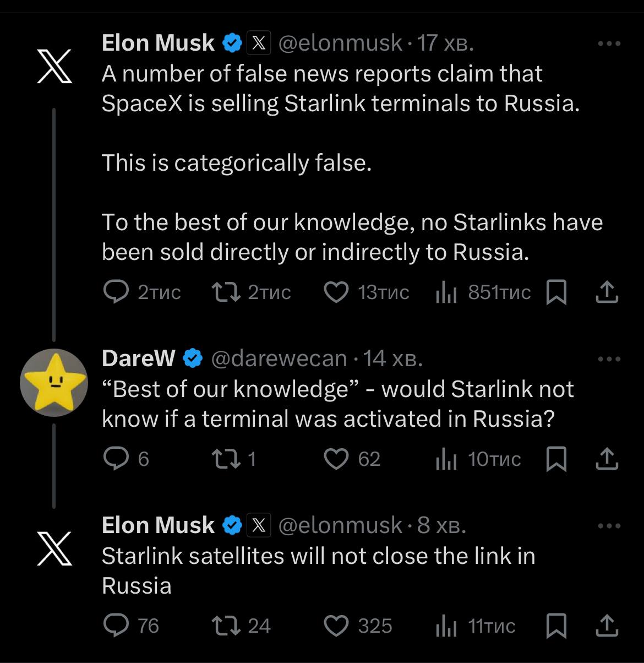644x663 pixels.
Task: Like DareW's tweet with 62 likes
Action: [x=336, y=459]
